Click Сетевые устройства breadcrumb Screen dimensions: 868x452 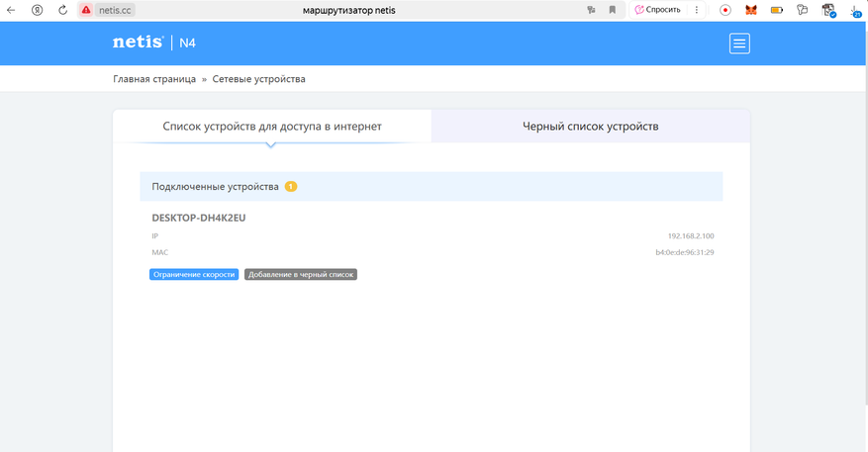point(258,79)
